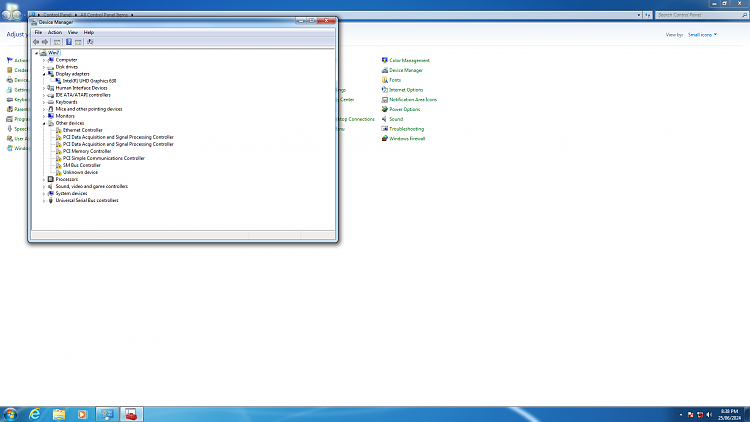Click the Intel(R) UHD Graphics 630 adapter icon
Image resolution: width=750 pixels, height=422 pixels.
click(x=58, y=81)
